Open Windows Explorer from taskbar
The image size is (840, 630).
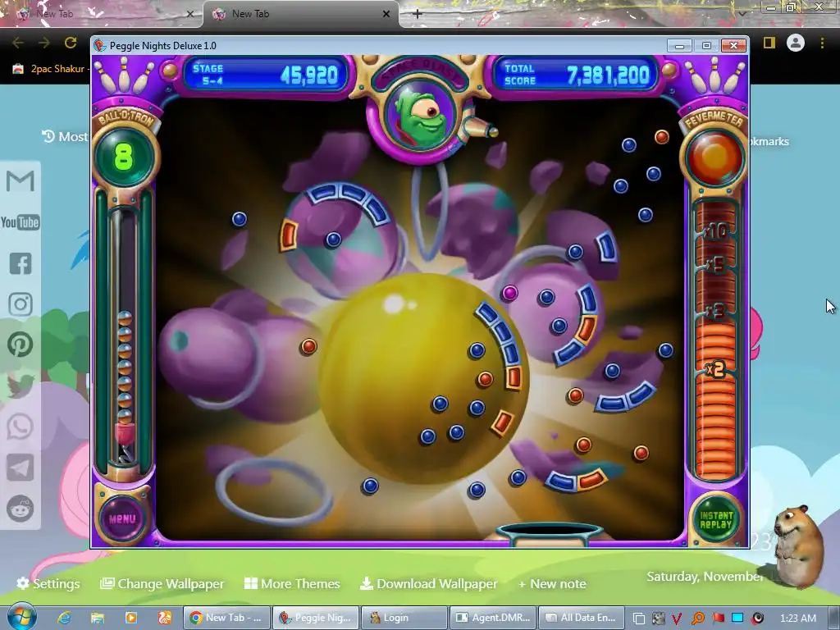click(x=98, y=618)
